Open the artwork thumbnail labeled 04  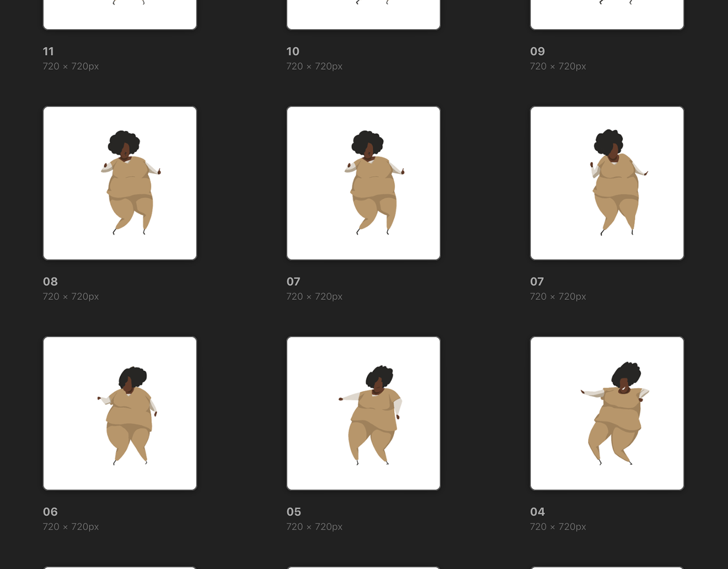(607, 413)
